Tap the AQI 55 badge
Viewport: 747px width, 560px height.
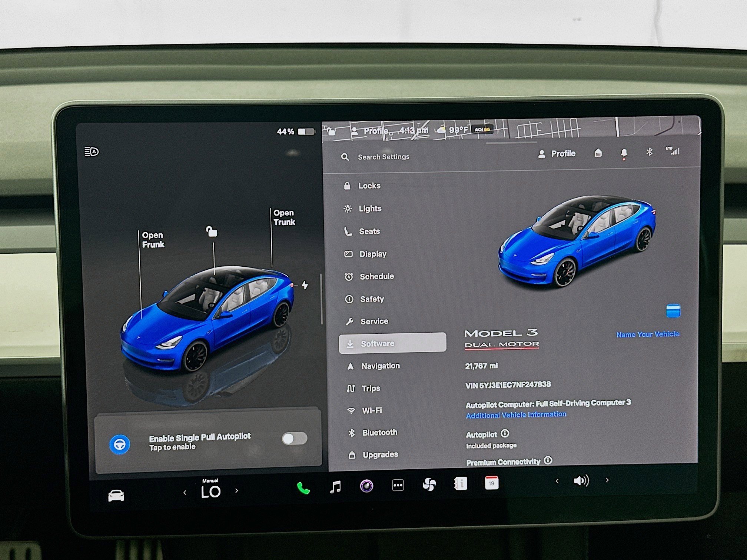(482, 130)
